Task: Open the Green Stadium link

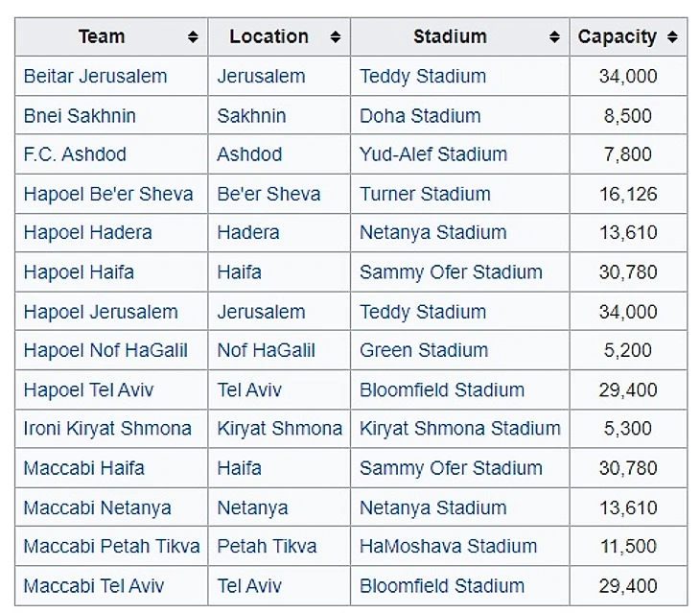Action: click(x=424, y=350)
